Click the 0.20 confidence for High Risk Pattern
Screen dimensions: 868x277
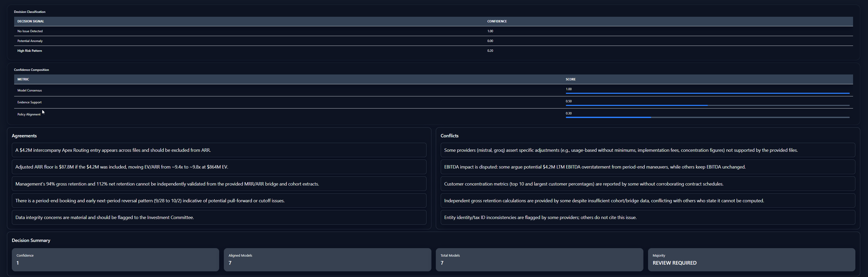tap(490, 51)
